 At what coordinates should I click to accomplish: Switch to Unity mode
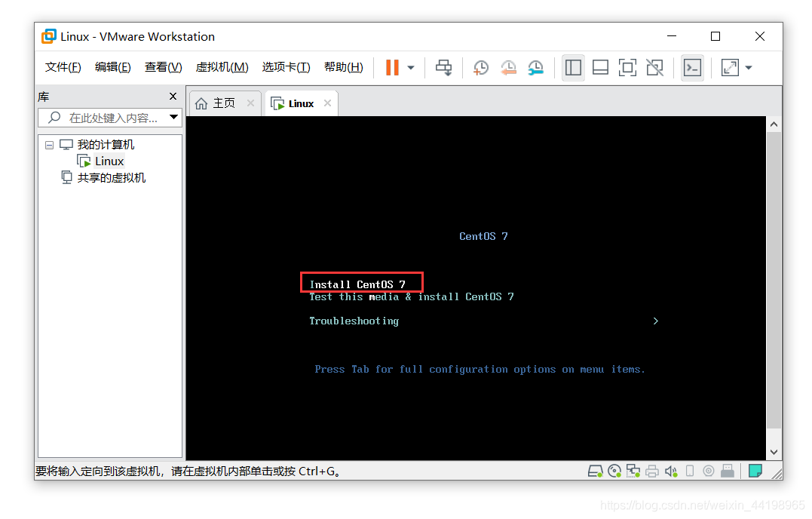pyautogui.click(x=655, y=67)
